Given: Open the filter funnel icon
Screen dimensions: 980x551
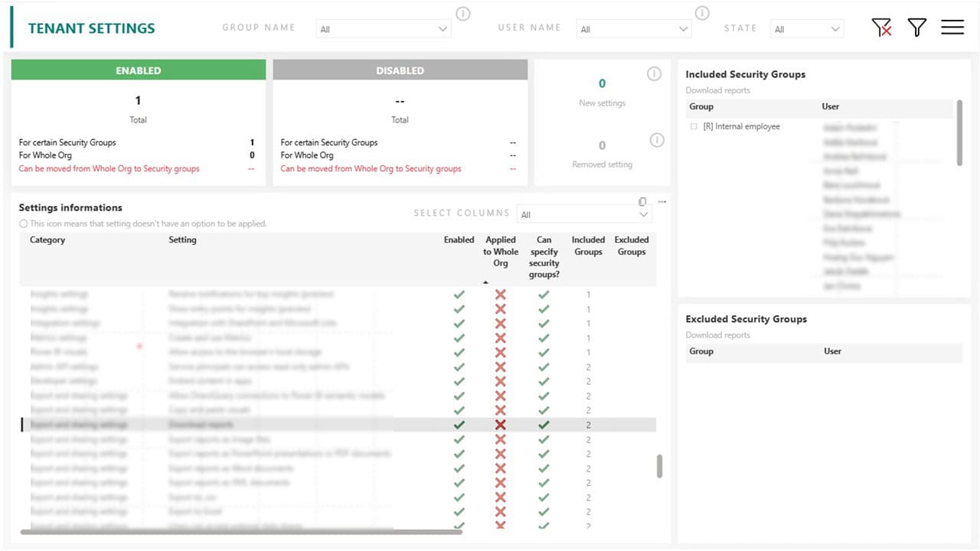Looking at the screenshot, I should point(916,28).
